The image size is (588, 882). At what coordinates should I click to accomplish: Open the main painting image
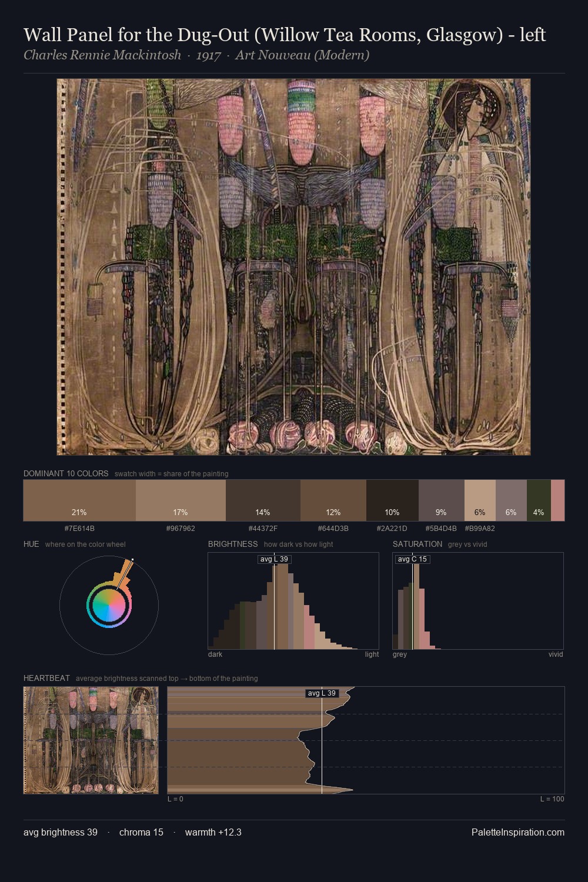[293, 267]
